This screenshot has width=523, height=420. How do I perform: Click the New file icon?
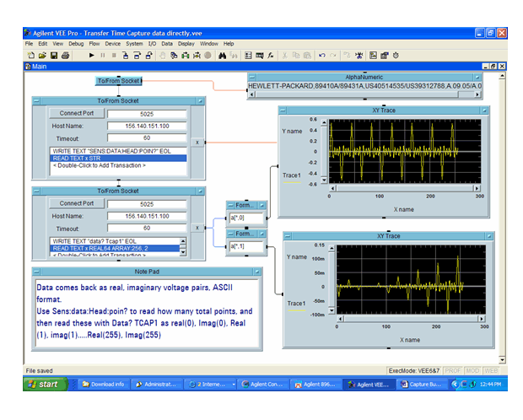click(30, 55)
